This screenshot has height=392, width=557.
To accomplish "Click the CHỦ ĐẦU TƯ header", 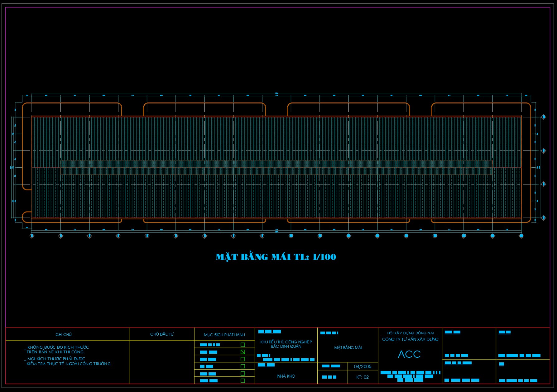I will pos(162,334).
